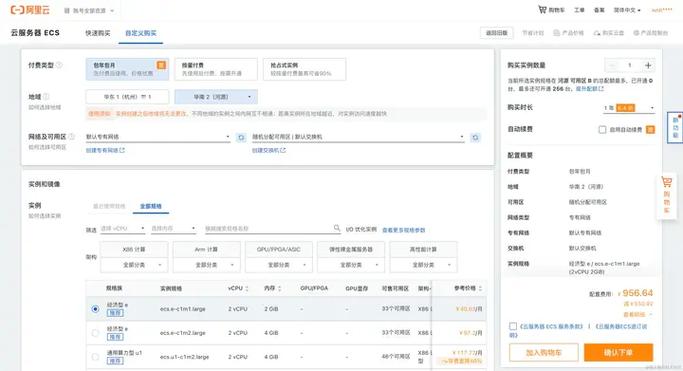Tick the ECS service terms agreement checkbox

tap(513, 326)
